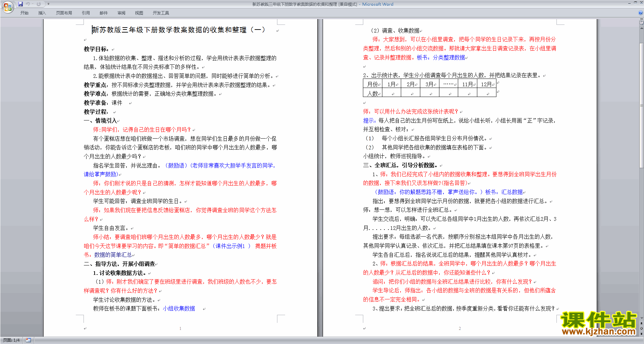The image size is (644, 344).
Task: Click the red 师：可以用什么办法 question
Action: (411, 111)
